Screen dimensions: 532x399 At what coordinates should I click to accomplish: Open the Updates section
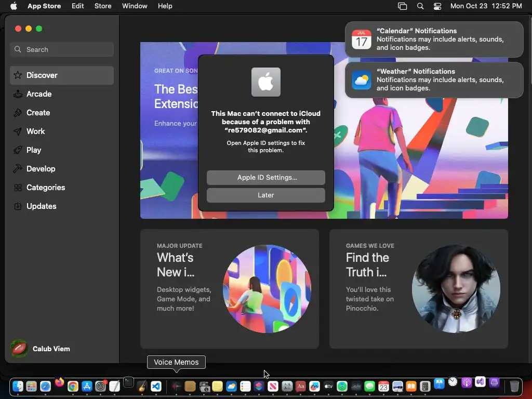point(62,206)
